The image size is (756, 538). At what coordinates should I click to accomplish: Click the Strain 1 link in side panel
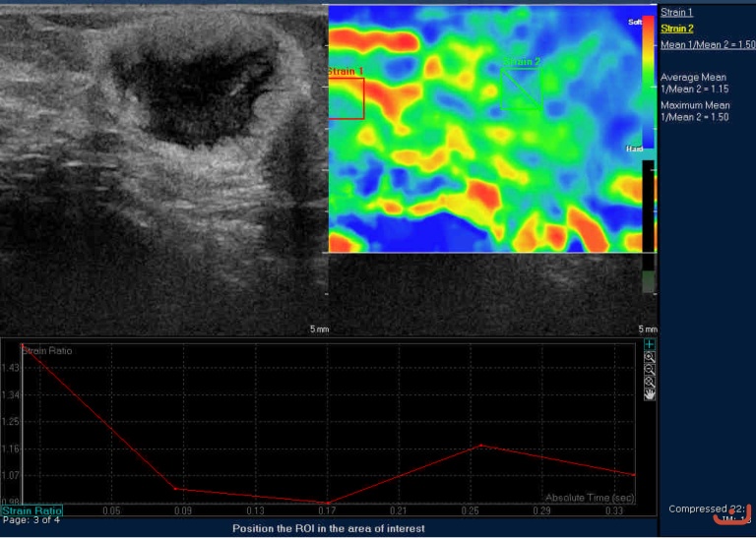[x=676, y=13]
